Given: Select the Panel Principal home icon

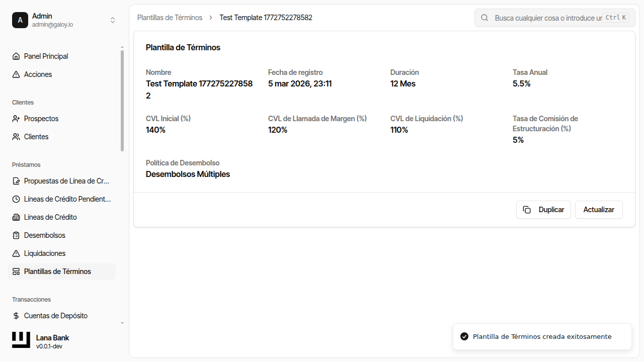Looking at the screenshot, I should (16, 56).
